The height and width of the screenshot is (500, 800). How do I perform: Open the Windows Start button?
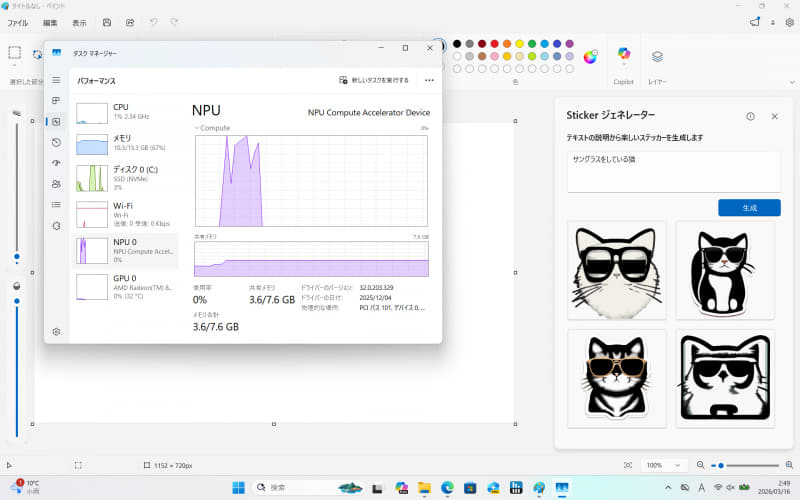coord(238,488)
